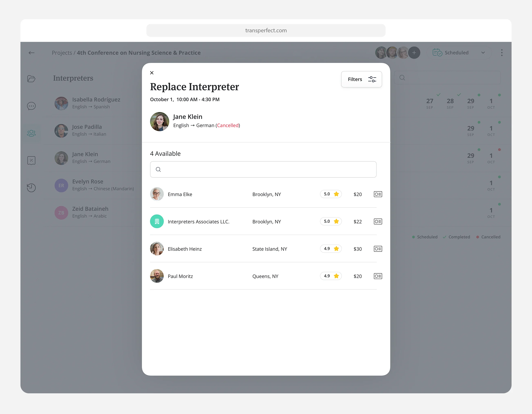This screenshot has height=414, width=532.
Task: View Paul Moritz's profile card icon
Action: point(378,276)
